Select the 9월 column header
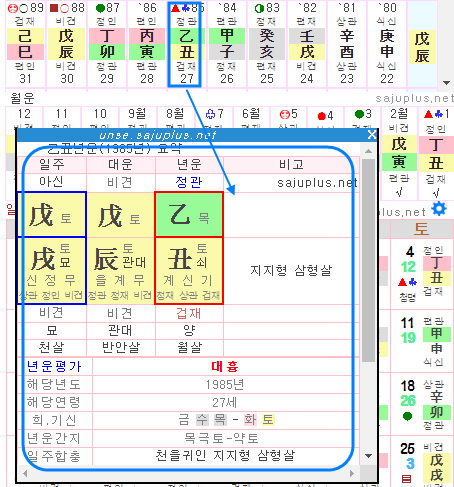Viewport: 454px width, 487px height. [137, 114]
